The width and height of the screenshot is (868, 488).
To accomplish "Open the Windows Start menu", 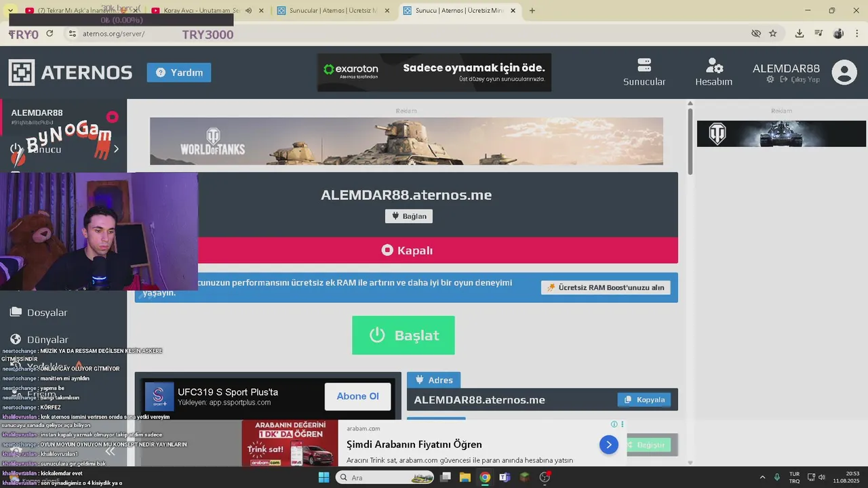I will 323,477.
